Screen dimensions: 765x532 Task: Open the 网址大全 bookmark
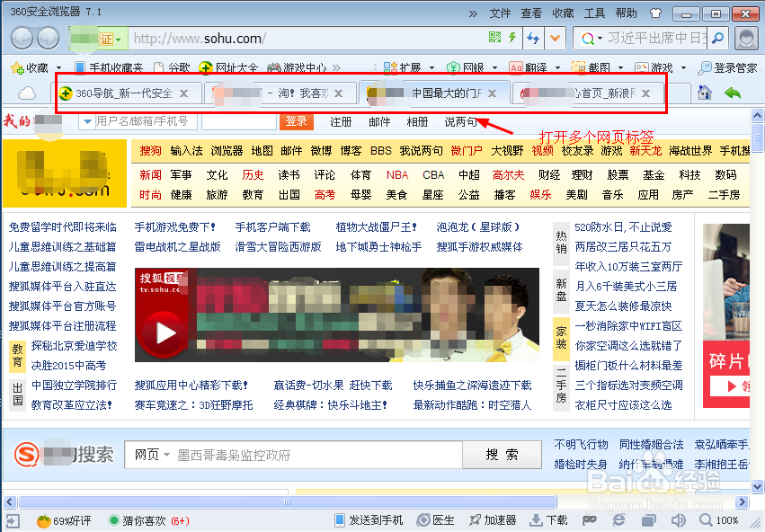point(228,67)
